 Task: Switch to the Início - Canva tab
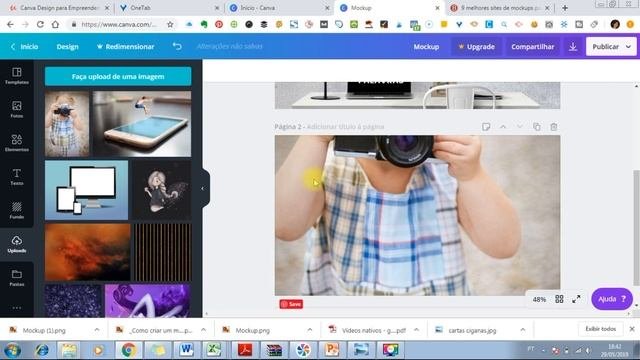[280, 8]
